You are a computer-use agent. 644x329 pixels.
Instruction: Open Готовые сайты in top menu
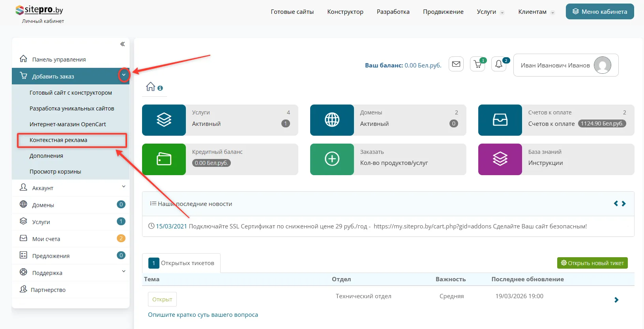292,12
